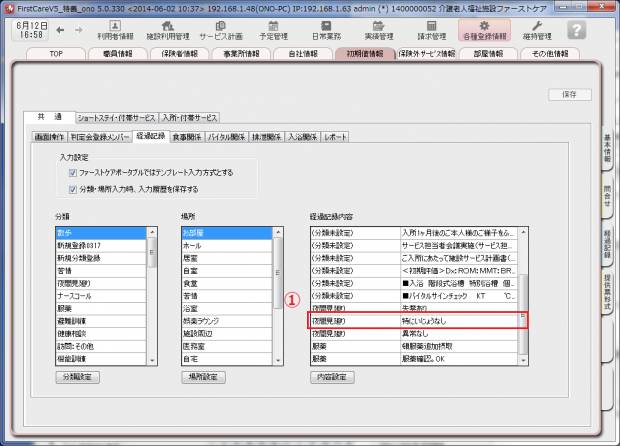Open 予定管理 calendar icon
The width and height of the screenshot is (620, 446).
click(273, 30)
